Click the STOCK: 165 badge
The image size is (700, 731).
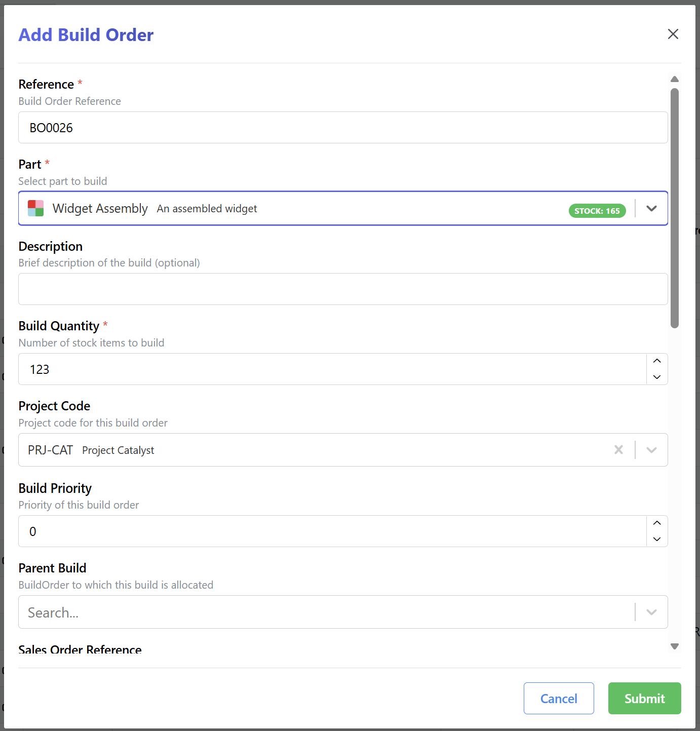point(597,211)
